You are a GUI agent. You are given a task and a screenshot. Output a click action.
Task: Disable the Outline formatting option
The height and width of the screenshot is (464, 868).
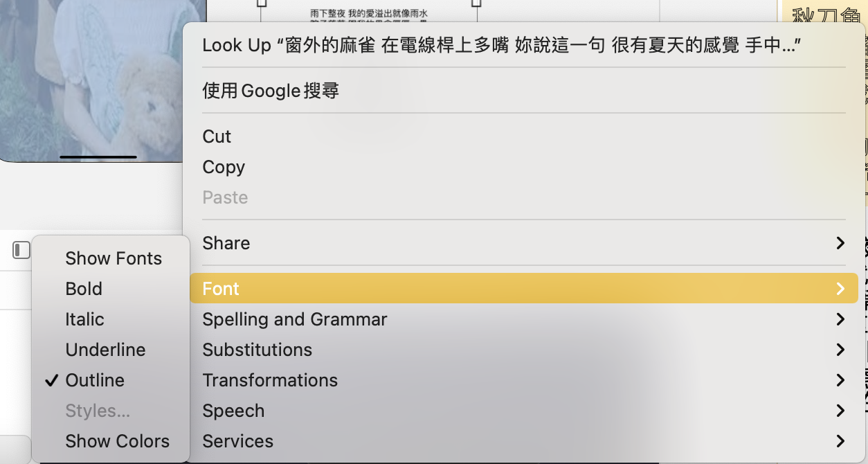pos(95,380)
